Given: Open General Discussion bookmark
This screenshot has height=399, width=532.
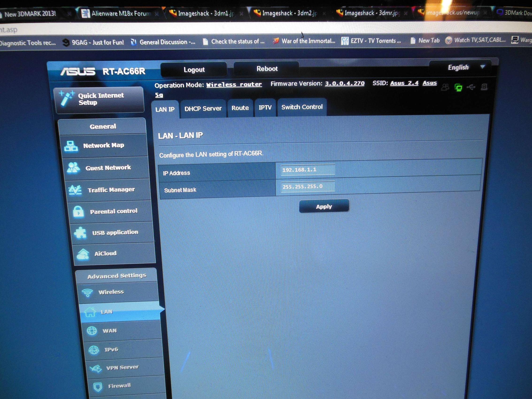Looking at the screenshot, I should tap(163, 42).
